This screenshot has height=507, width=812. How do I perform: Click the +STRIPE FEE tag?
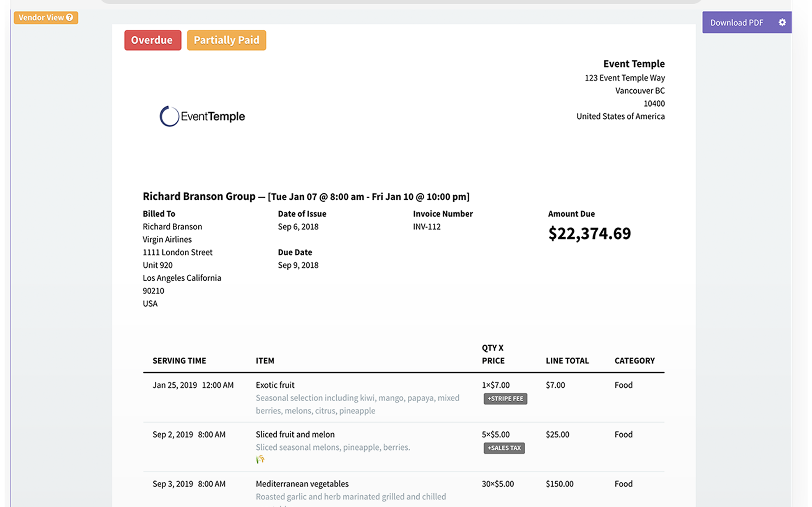(x=505, y=398)
